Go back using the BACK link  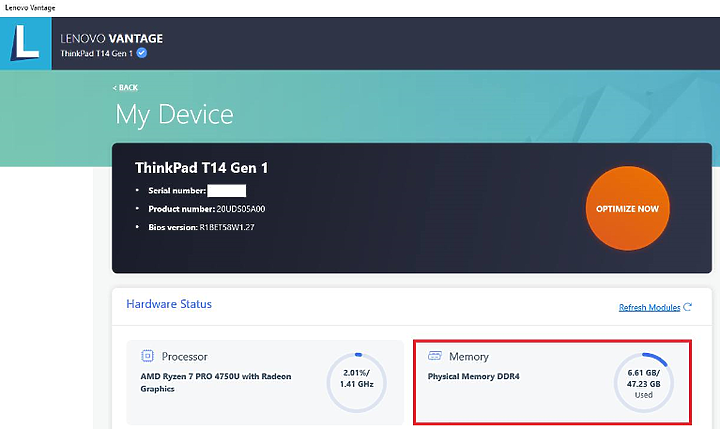coord(125,87)
